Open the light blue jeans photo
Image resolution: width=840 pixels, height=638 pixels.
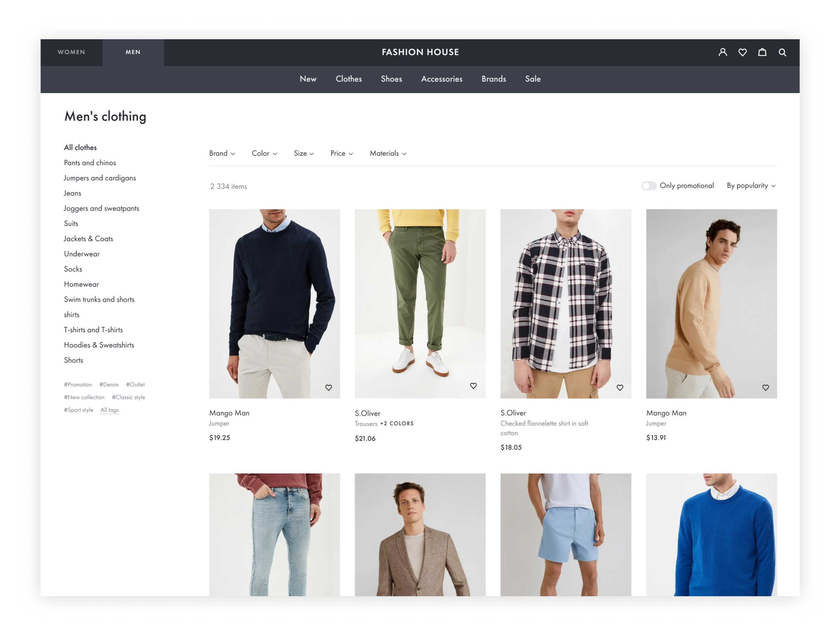(274, 535)
